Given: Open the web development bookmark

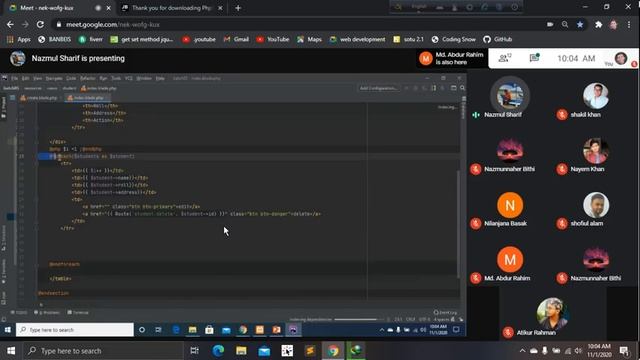Looking at the screenshot, I should [358, 39].
